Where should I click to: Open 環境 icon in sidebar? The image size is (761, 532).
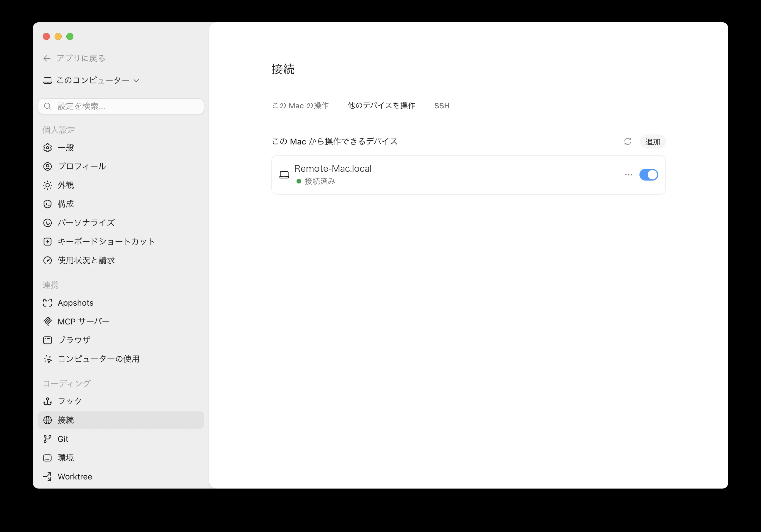47,458
